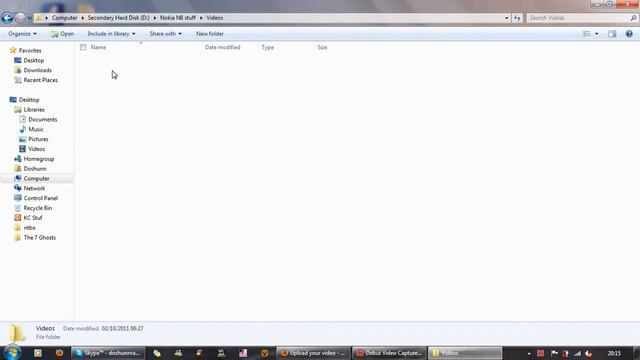Open the Help question mark button
Image resolution: width=640 pixels, height=360 pixels.
[629, 34]
